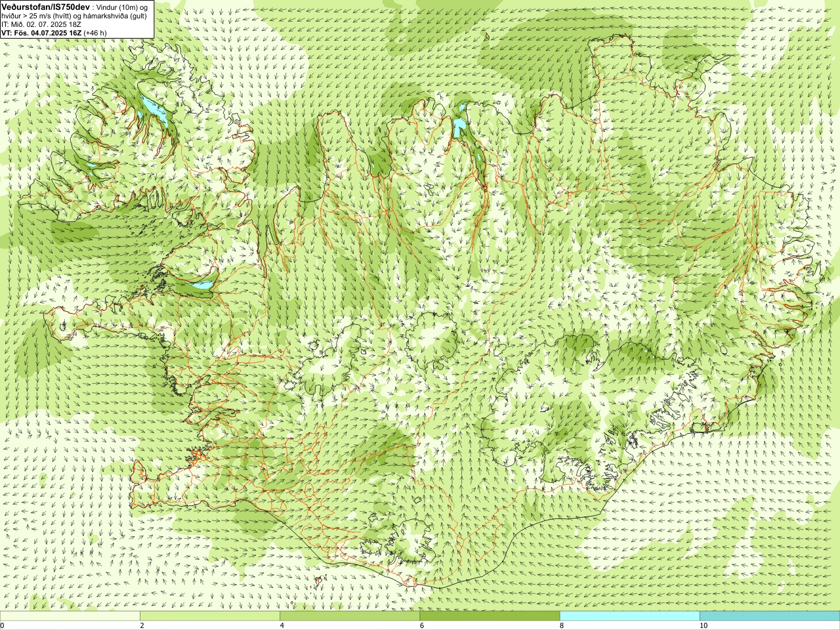
Task: Click the teal legend band above 10
Action: pos(770,616)
